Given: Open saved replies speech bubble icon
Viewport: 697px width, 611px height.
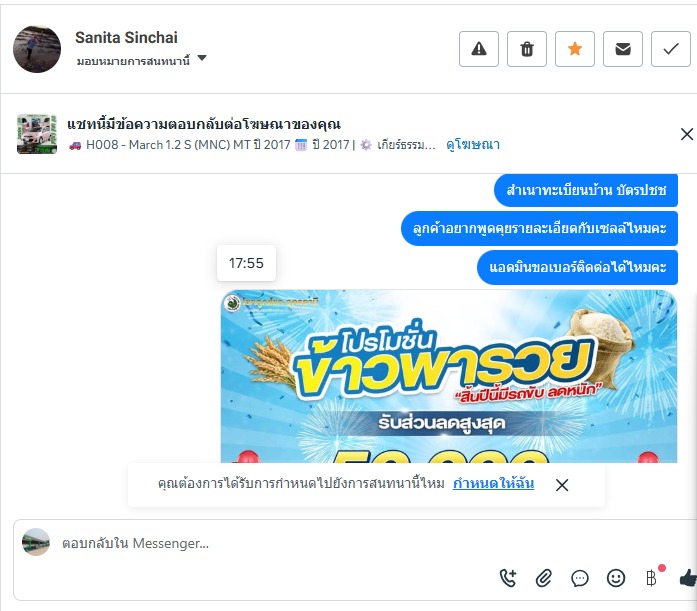Looking at the screenshot, I should click(580, 578).
